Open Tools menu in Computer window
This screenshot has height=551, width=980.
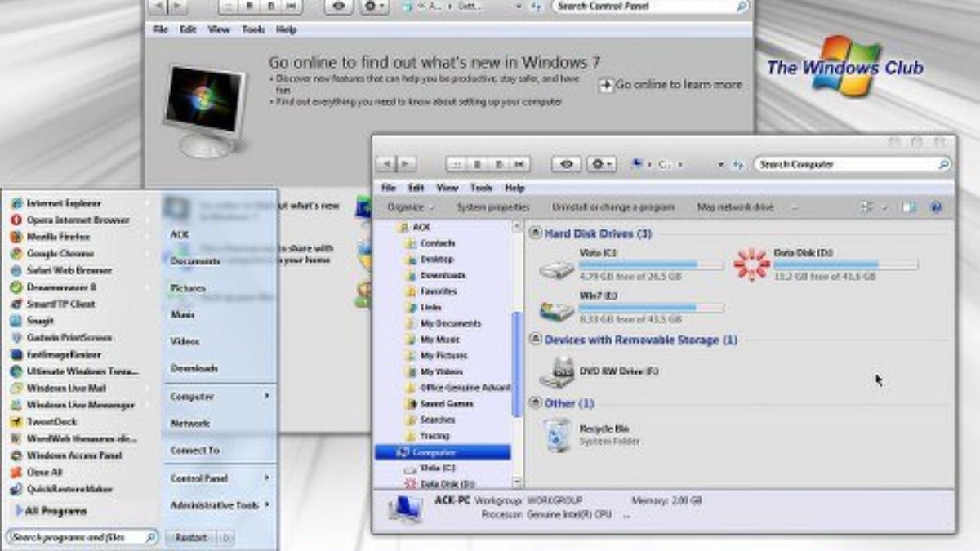coord(482,187)
